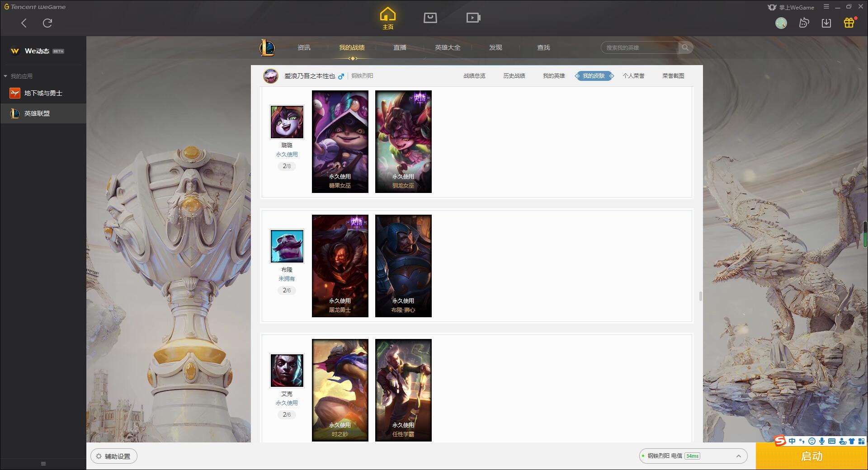This screenshot has height=470, width=868.
Task: Switch to the 荣誉截图 sub-tab
Action: [673, 76]
